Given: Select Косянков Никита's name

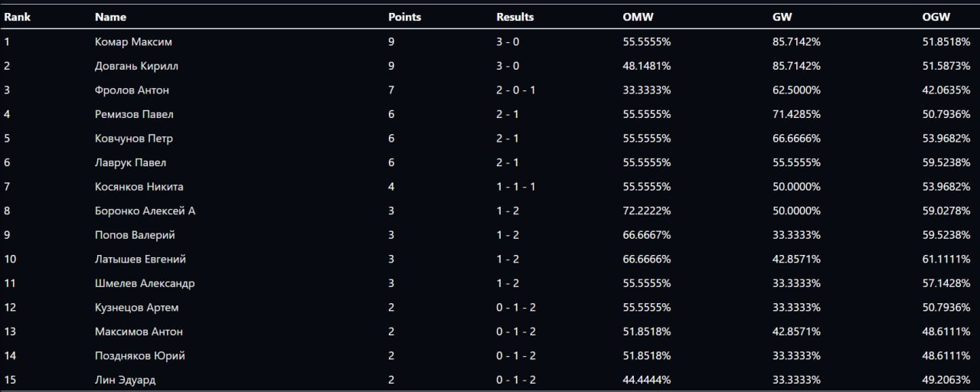Looking at the screenshot, I should click(139, 187).
